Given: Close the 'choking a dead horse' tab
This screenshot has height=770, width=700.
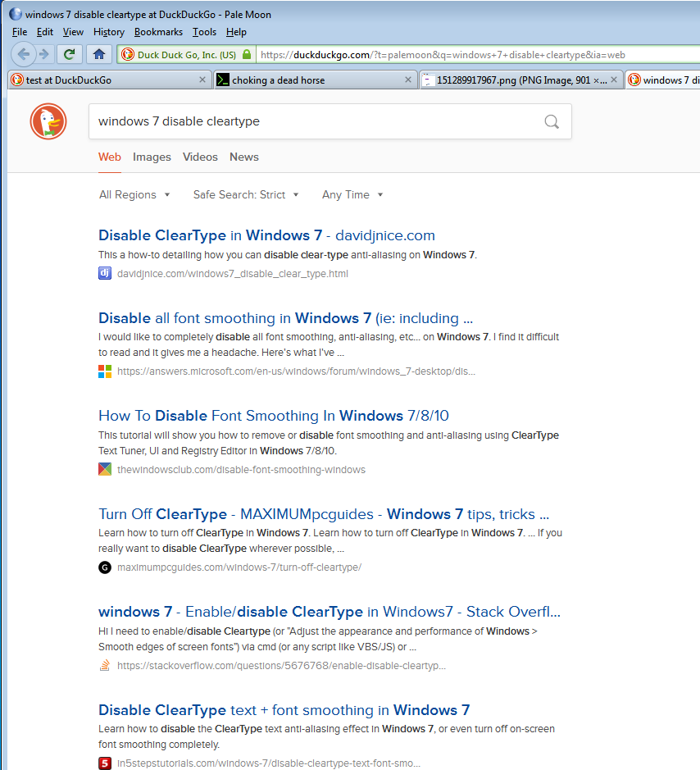Looking at the screenshot, I should 409,80.
